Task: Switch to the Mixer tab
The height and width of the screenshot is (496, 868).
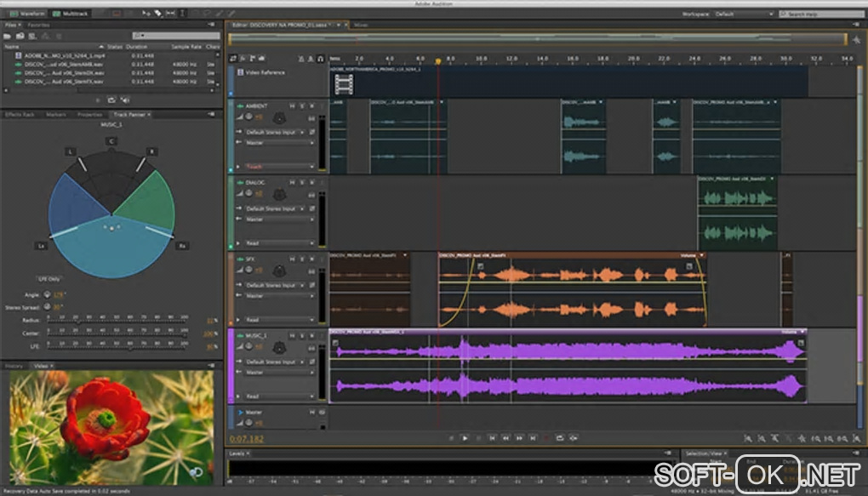Action: tap(361, 26)
